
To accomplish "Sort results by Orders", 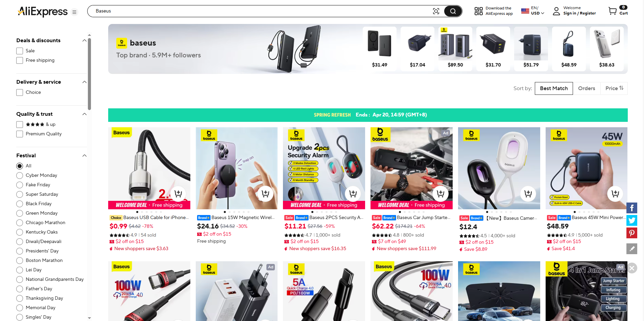I will coord(587,88).
